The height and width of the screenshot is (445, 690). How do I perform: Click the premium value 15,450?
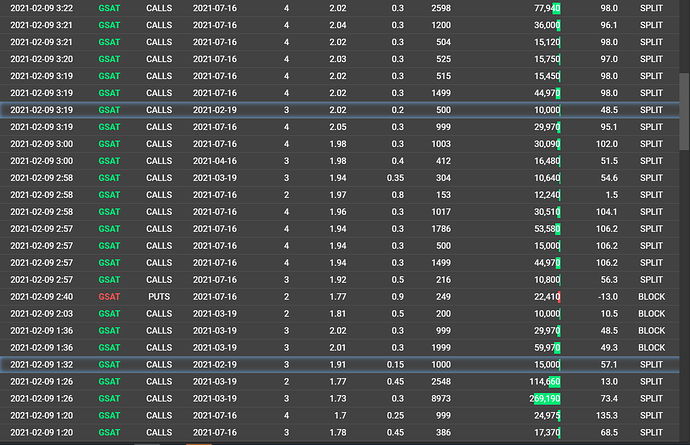547,76
